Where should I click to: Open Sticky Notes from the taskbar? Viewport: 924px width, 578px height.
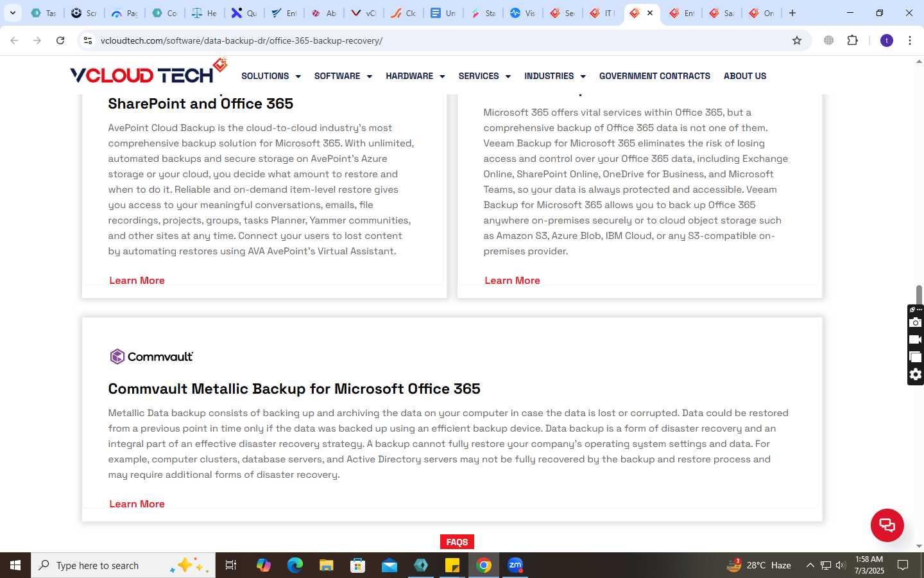(x=452, y=565)
